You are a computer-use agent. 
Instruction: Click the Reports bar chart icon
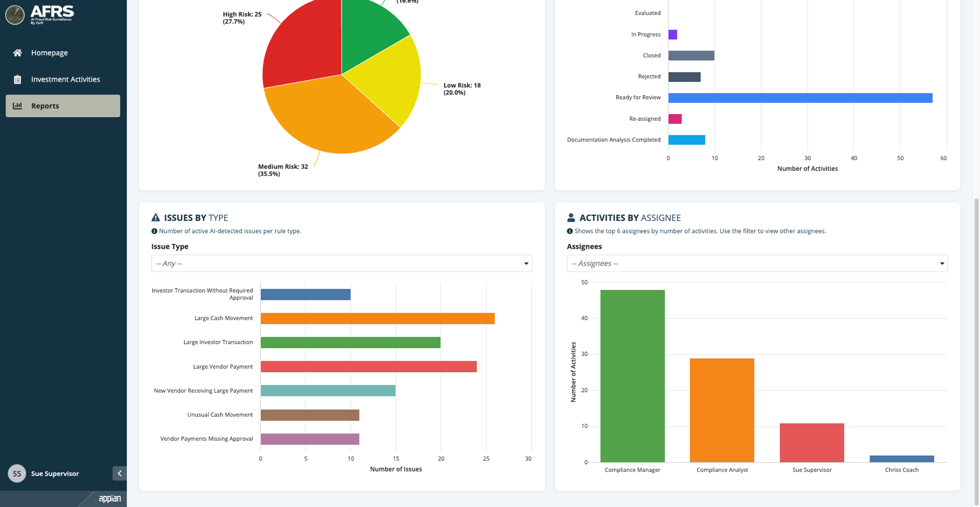click(x=17, y=105)
